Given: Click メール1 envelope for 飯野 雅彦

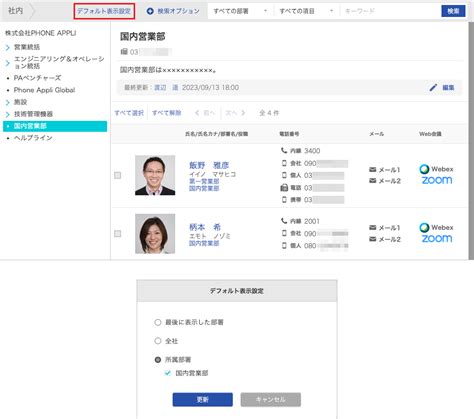Looking at the screenshot, I should tap(373, 170).
